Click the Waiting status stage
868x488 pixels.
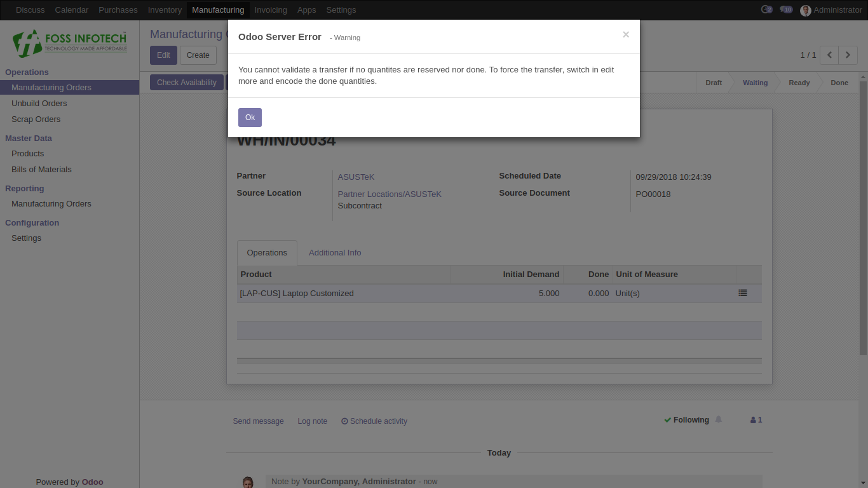[755, 83]
